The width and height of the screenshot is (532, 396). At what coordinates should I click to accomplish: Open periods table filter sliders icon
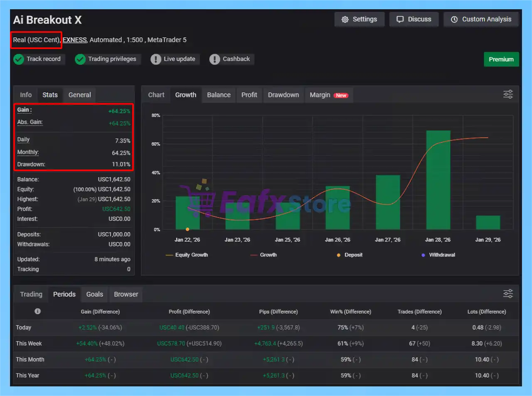click(x=508, y=294)
